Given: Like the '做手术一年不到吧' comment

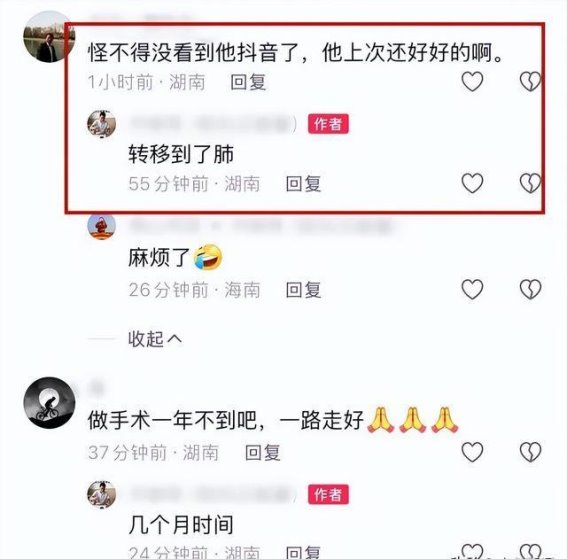Looking at the screenshot, I should [472, 452].
